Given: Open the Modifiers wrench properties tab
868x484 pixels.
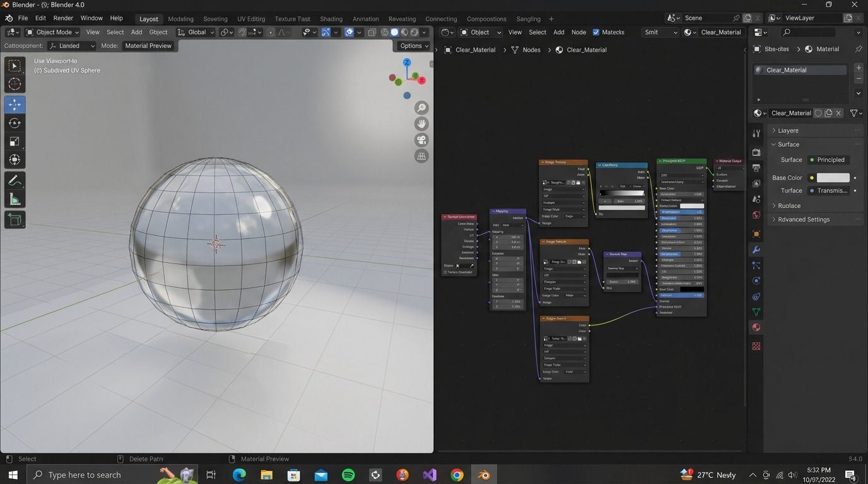Looking at the screenshot, I should (756, 250).
